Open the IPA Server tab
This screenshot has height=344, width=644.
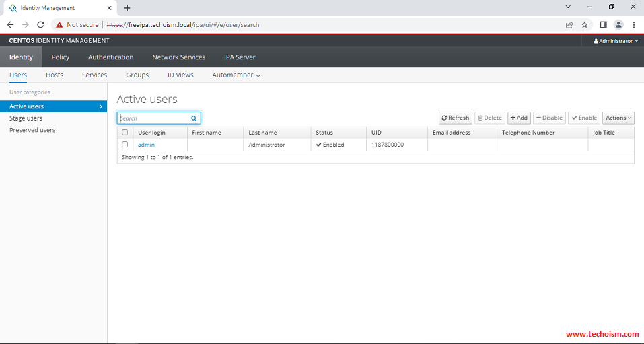pyautogui.click(x=240, y=57)
